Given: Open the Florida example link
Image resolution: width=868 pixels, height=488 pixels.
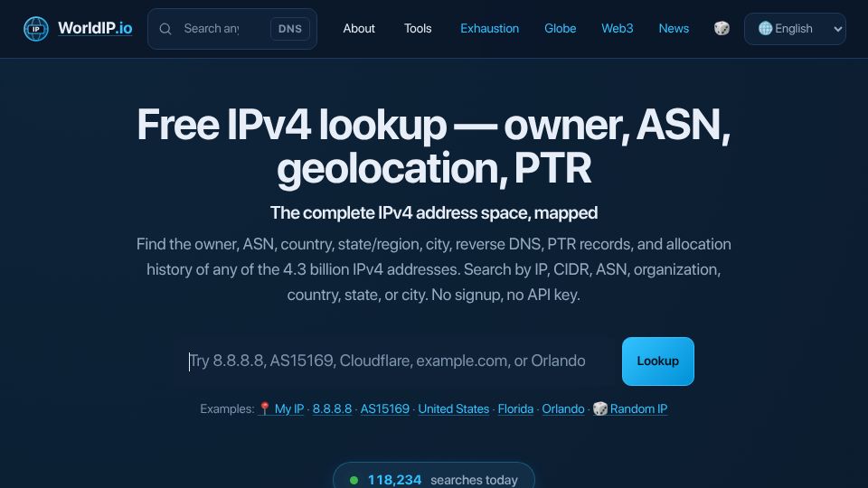Looking at the screenshot, I should pos(515,408).
